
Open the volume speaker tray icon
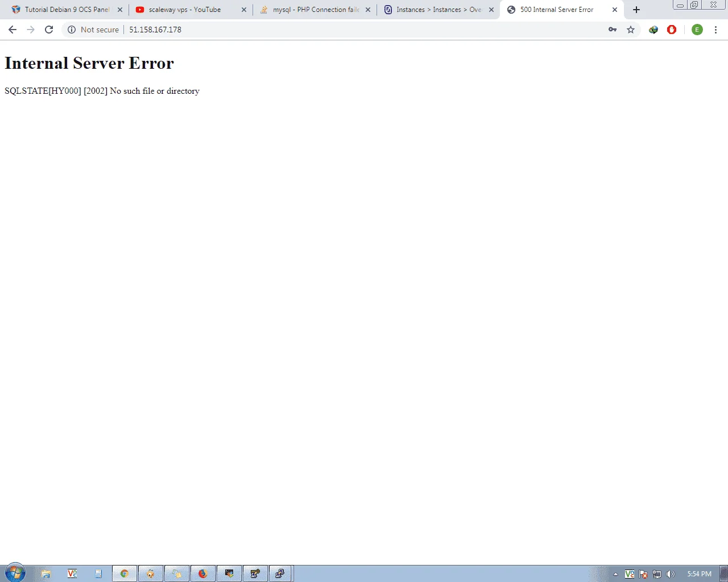click(671, 574)
